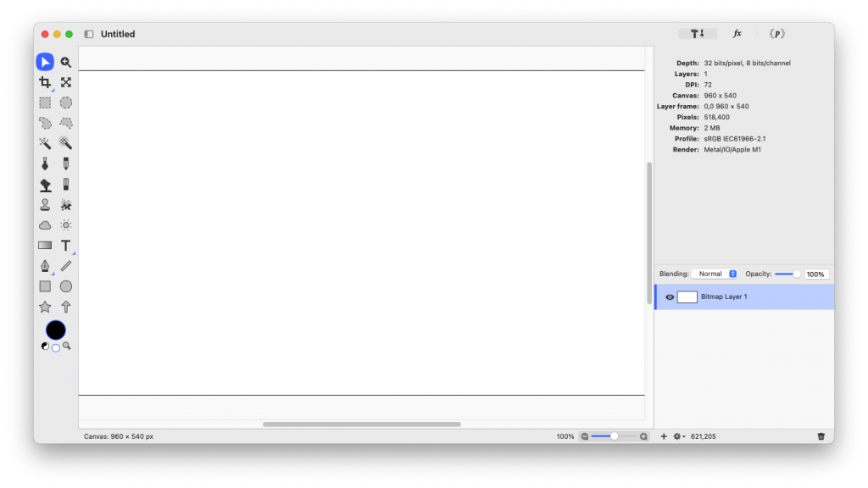Select the Text tool
Viewport: 868px width, 488px height.
point(66,245)
